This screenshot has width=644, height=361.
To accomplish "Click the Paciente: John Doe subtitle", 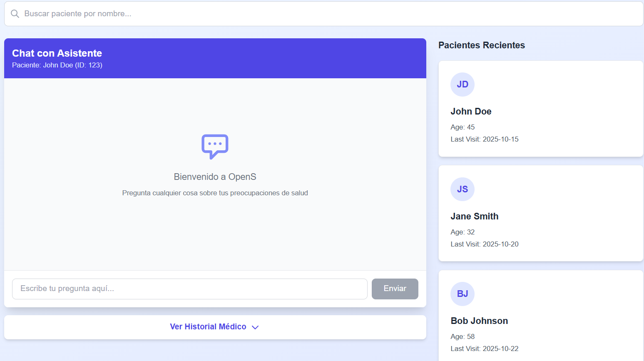I will (57, 65).
